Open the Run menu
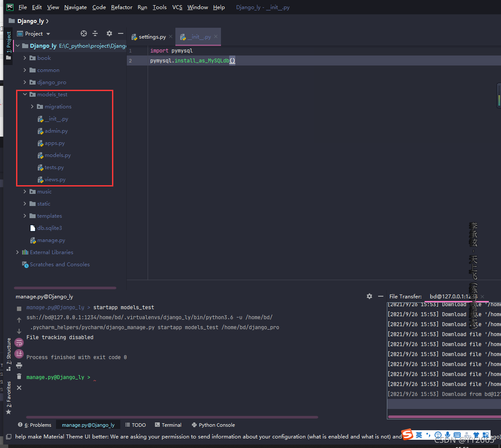This screenshot has height=448, width=501. coord(142,7)
